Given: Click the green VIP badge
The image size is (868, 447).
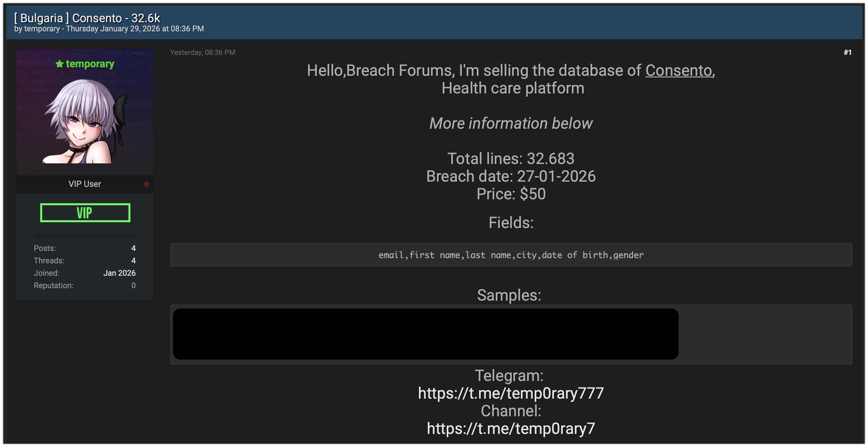Looking at the screenshot, I should 85,212.
